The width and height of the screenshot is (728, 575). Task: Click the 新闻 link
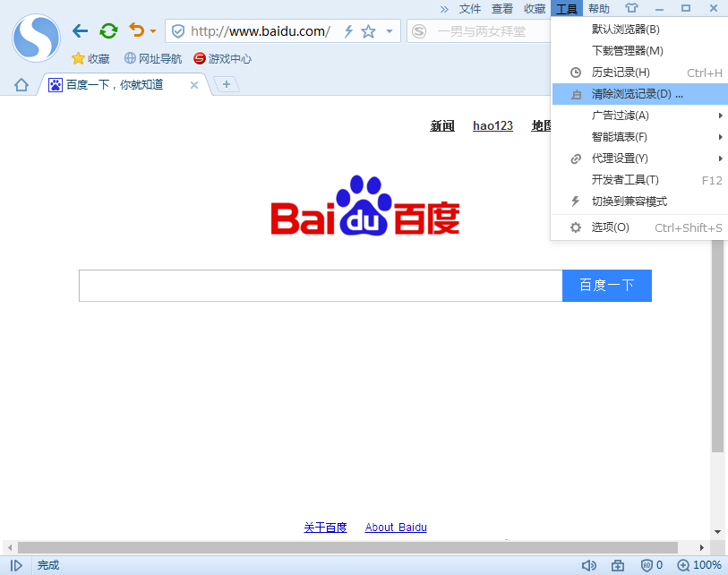(442, 126)
